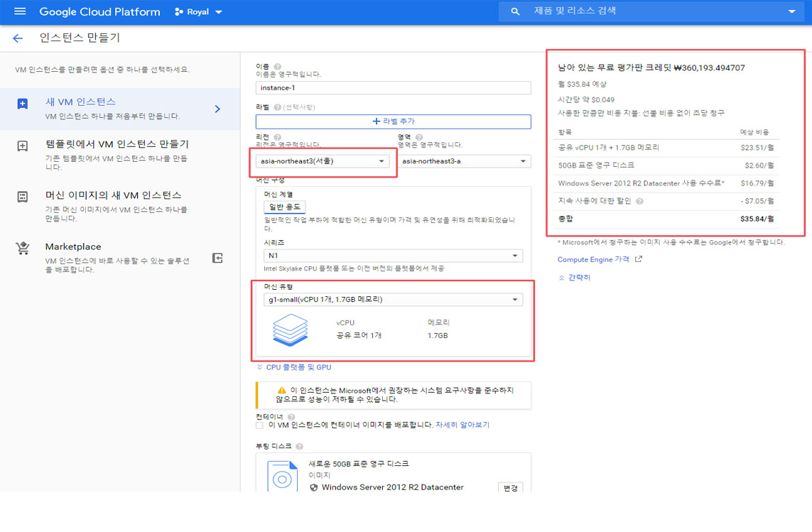Expand the search bar dropdown arrow
The height and width of the screenshot is (532, 812).
coord(792,11)
